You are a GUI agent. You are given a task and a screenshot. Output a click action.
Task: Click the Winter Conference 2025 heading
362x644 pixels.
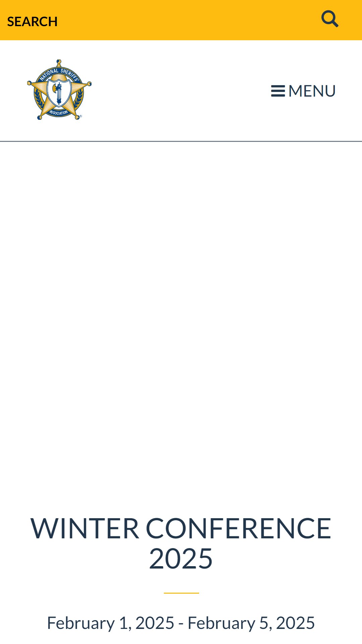(x=181, y=543)
